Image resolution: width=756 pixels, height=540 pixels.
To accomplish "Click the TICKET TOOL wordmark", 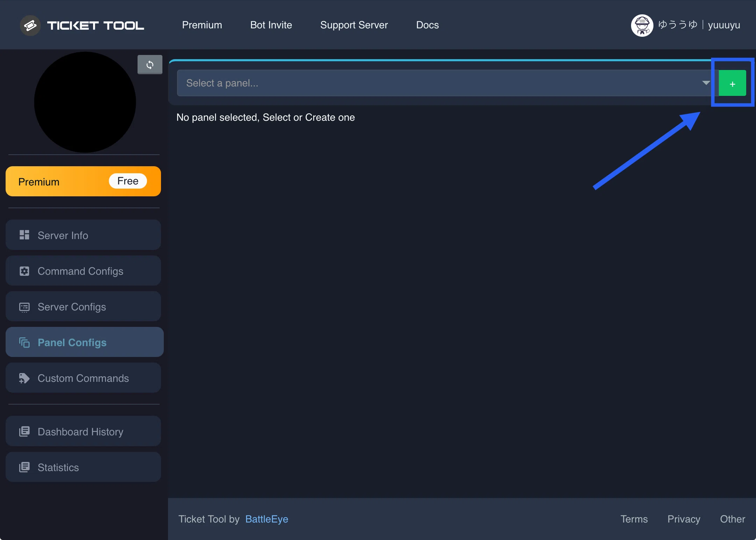I will pos(96,26).
